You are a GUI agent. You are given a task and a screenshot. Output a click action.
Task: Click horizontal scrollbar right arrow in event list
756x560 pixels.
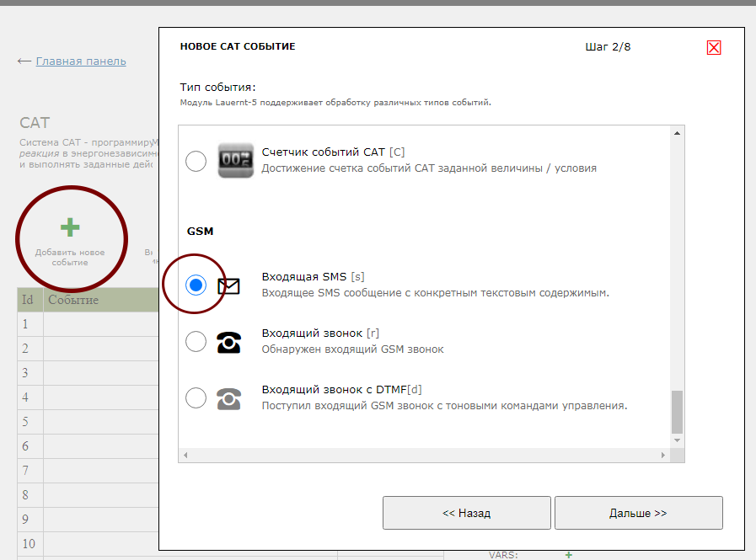(664, 455)
